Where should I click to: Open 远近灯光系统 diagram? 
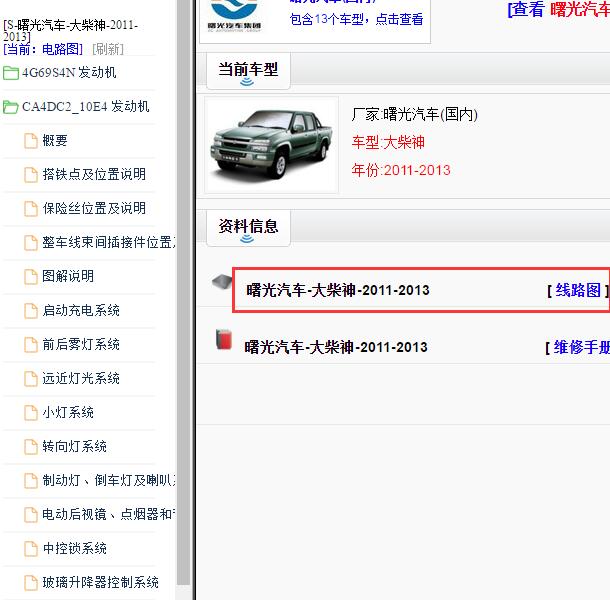pos(81,378)
